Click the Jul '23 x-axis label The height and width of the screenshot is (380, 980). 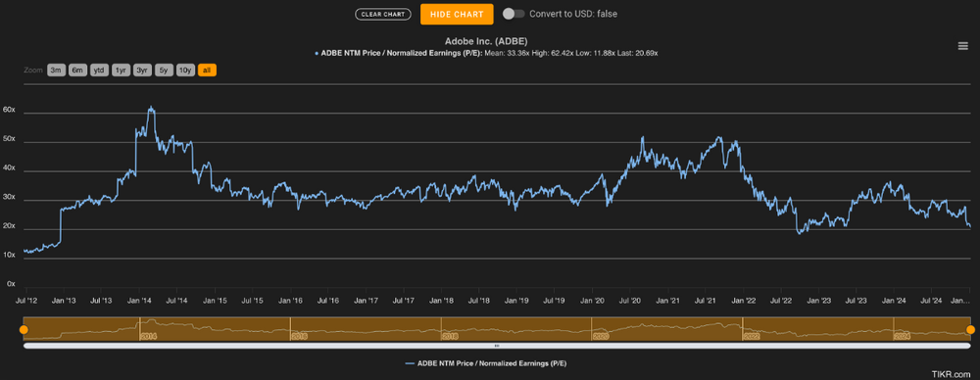pyautogui.click(x=857, y=301)
